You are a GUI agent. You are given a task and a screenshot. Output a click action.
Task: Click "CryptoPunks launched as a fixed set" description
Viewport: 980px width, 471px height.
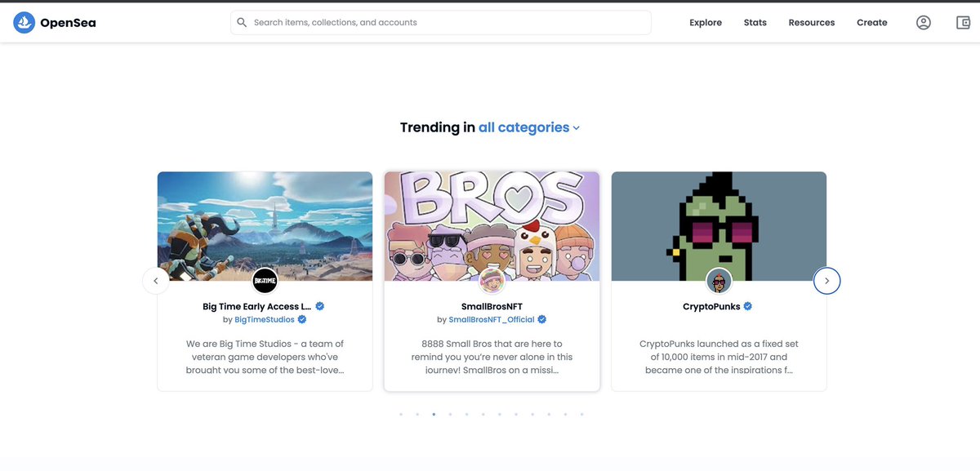click(x=719, y=357)
